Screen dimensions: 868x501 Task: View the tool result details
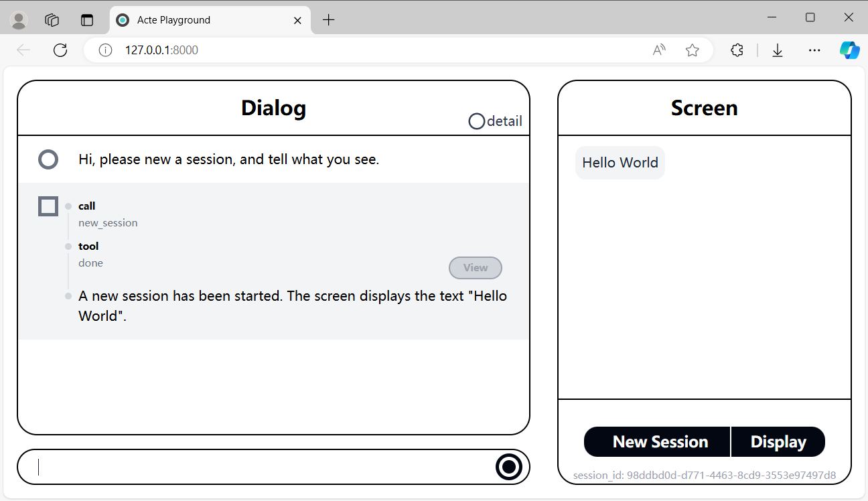(x=475, y=268)
